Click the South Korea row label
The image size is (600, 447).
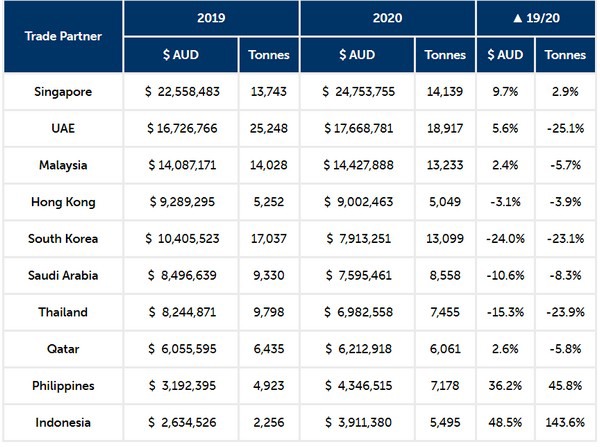tap(63, 239)
